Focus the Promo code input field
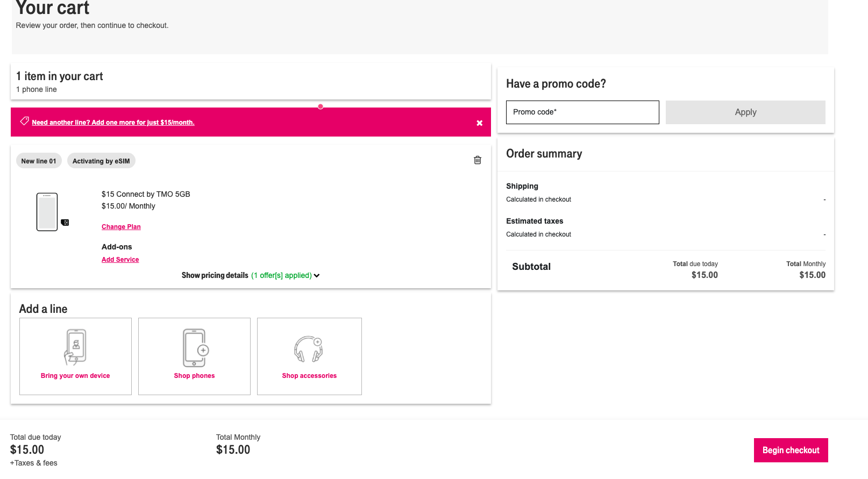868x479 pixels. 582,112
